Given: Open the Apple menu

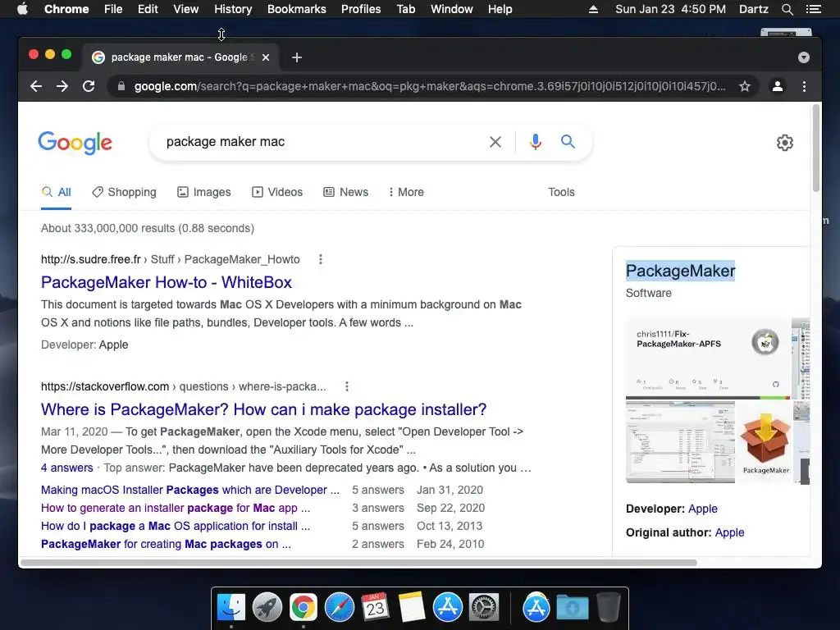Looking at the screenshot, I should [22, 9].
